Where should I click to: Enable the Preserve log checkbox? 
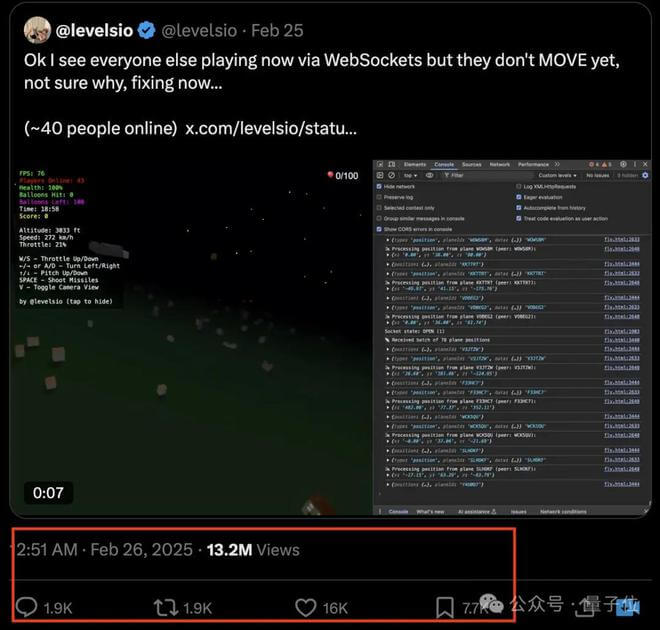pos(379,197)
